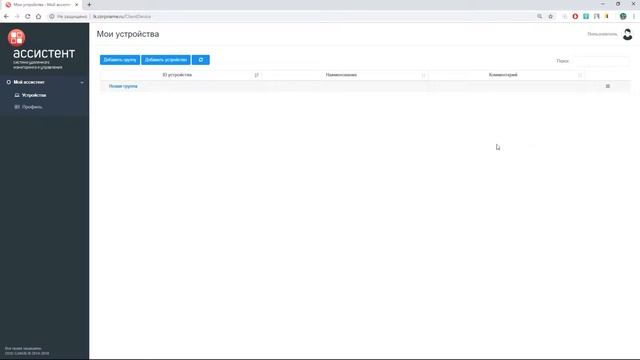The image size is (640, 360).
Task: Click the browser forward arrow
Action: 17,16
